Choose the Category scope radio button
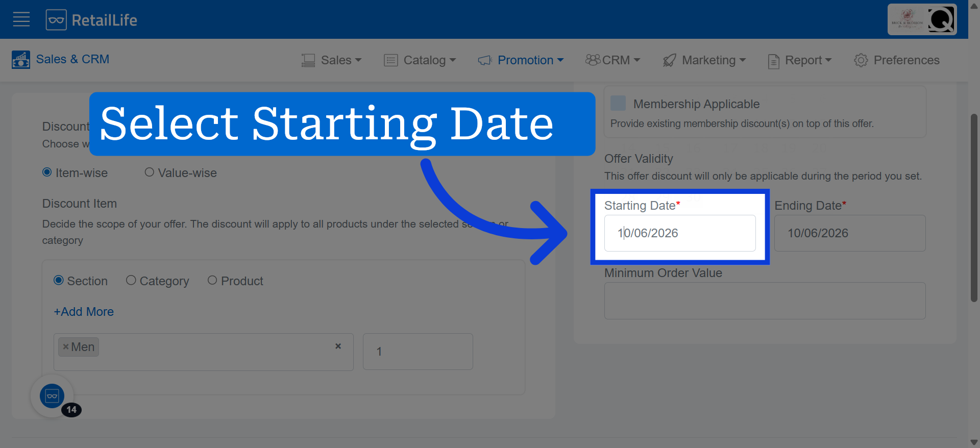 pos(131,280)
